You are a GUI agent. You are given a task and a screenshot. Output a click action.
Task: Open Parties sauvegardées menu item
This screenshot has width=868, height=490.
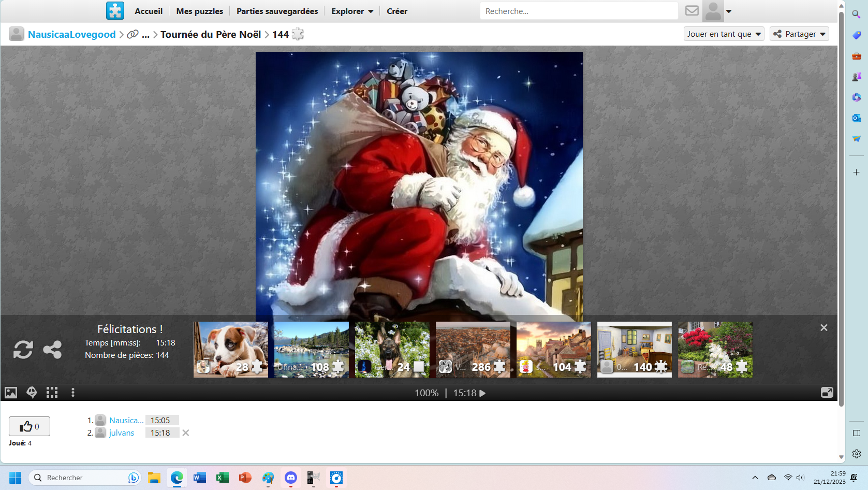coord(277,11)
